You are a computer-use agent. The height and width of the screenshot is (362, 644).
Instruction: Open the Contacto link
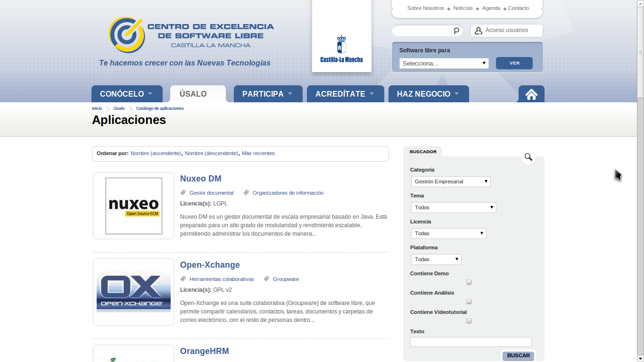click(x=519, y=8)
